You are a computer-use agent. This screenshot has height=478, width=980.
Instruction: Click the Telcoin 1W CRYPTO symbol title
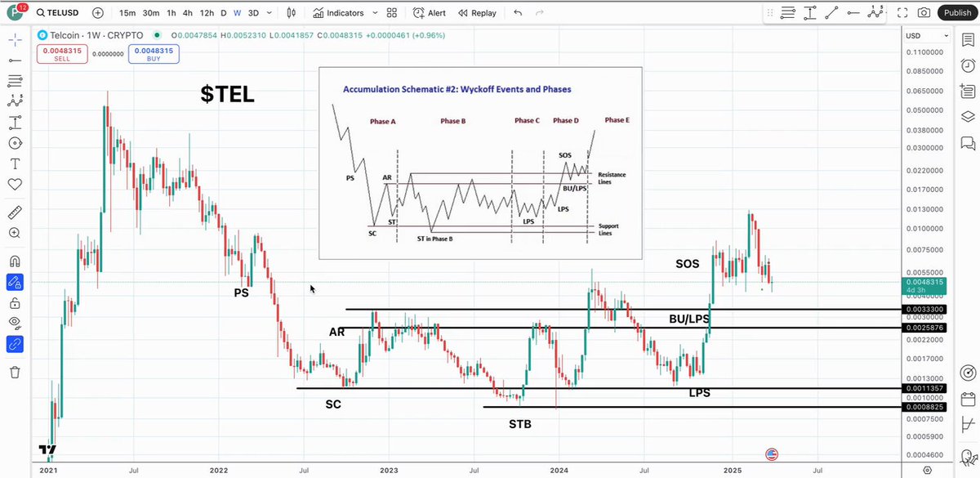point(97,36)
